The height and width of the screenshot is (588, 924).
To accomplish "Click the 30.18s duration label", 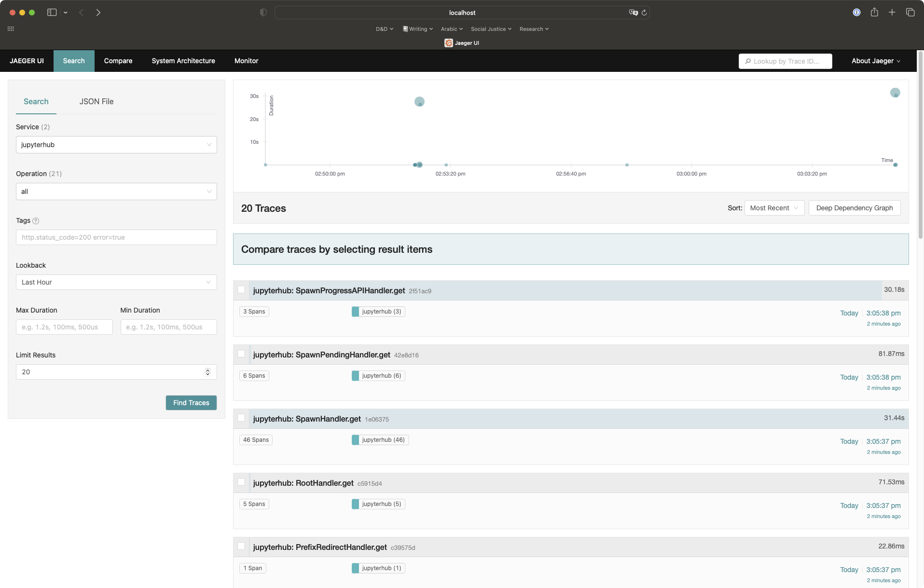I will pyautogui.click(x=894, y=289).
